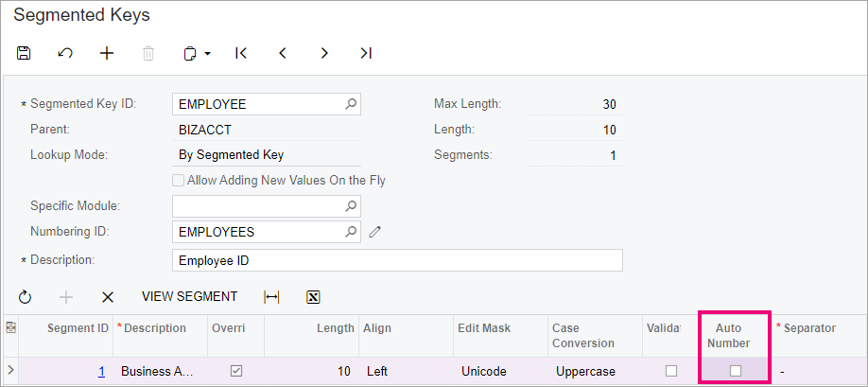
Task: Click the Undo/Cancel icon
Action: coord(65,53)
